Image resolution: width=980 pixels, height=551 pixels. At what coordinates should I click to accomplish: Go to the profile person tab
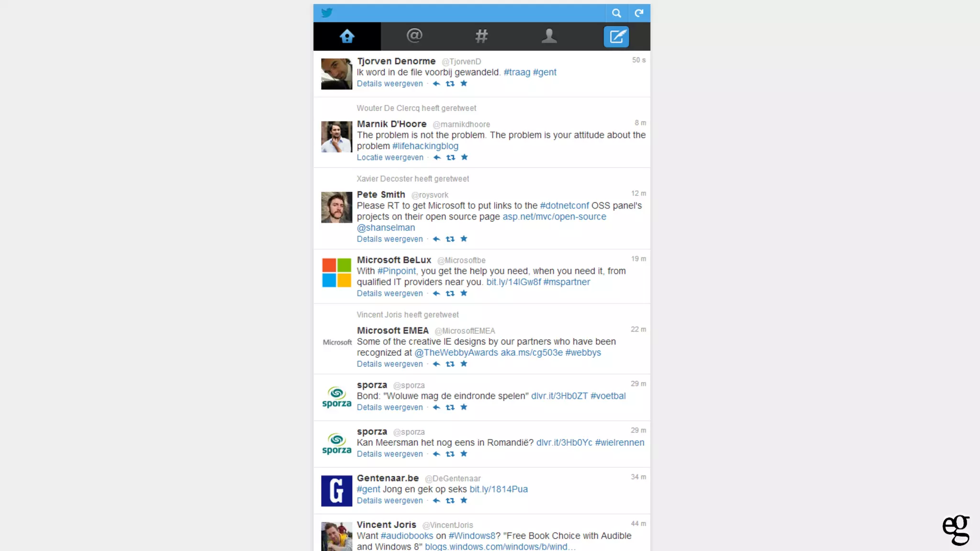tap(549, 36)
